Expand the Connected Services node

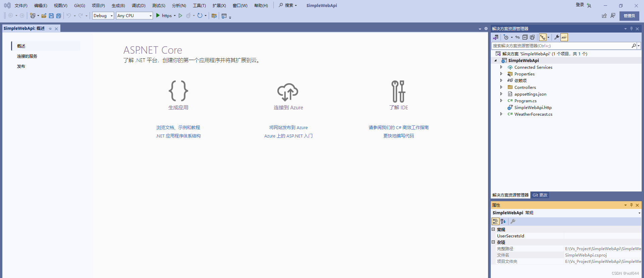click(x=501, y=67)
